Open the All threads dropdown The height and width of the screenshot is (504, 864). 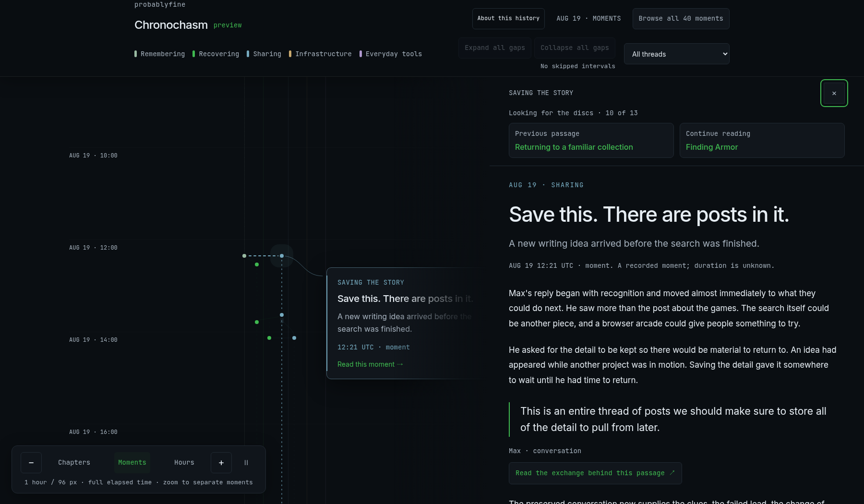pos(677,54)
